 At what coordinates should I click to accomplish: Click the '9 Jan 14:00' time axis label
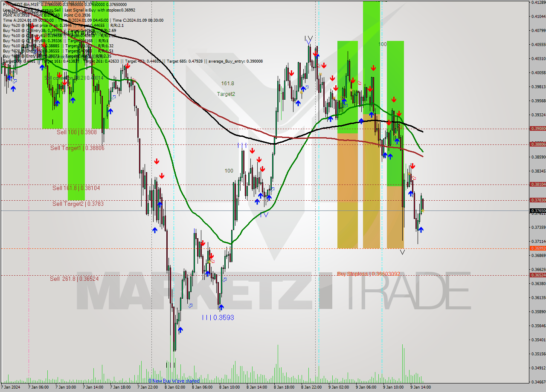point(420,388)
